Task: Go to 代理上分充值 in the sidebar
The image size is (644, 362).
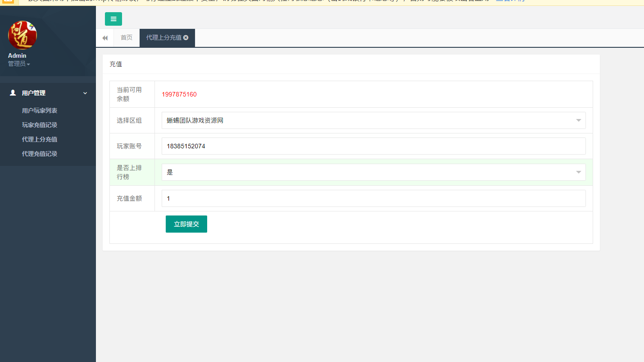Action: click(40, 139)
